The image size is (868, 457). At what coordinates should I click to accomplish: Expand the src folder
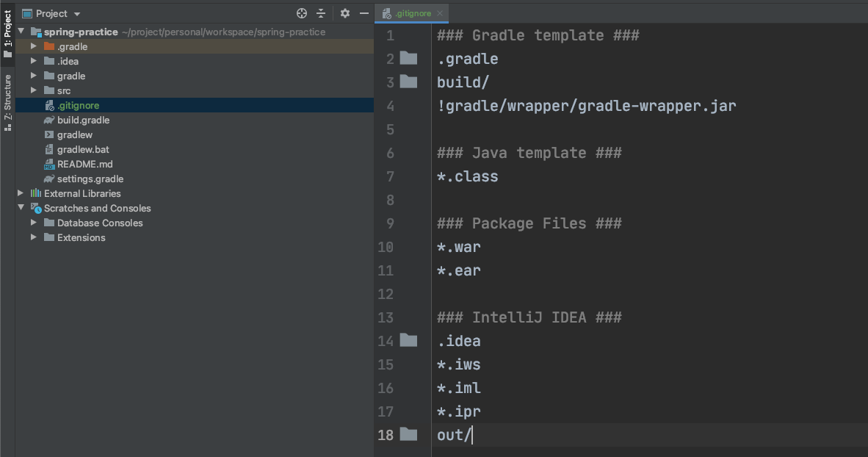tap(34, 90)
